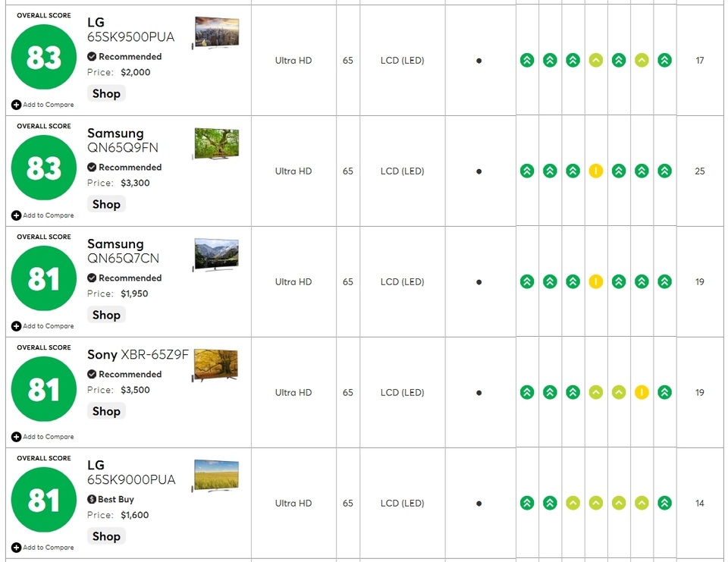Click first green rating icon for LG 65SK9500PUA

pos(527,61)
